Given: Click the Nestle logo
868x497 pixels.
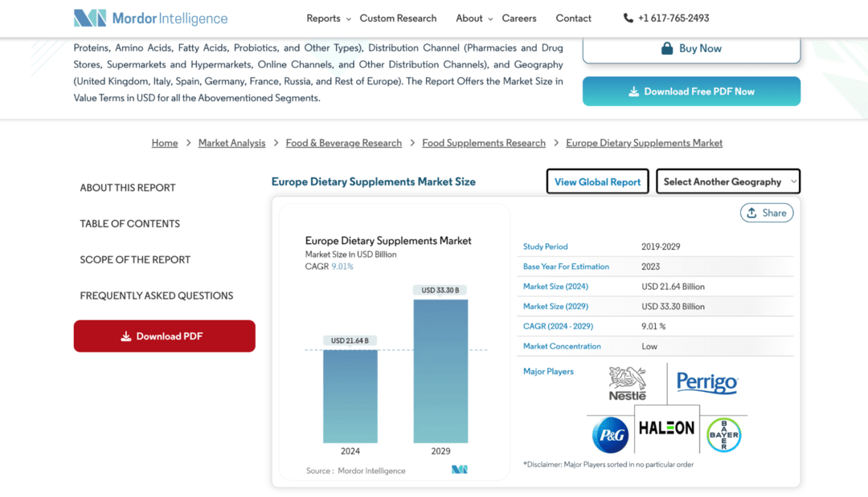Looking at the screenshot, I should pos(627,383).
